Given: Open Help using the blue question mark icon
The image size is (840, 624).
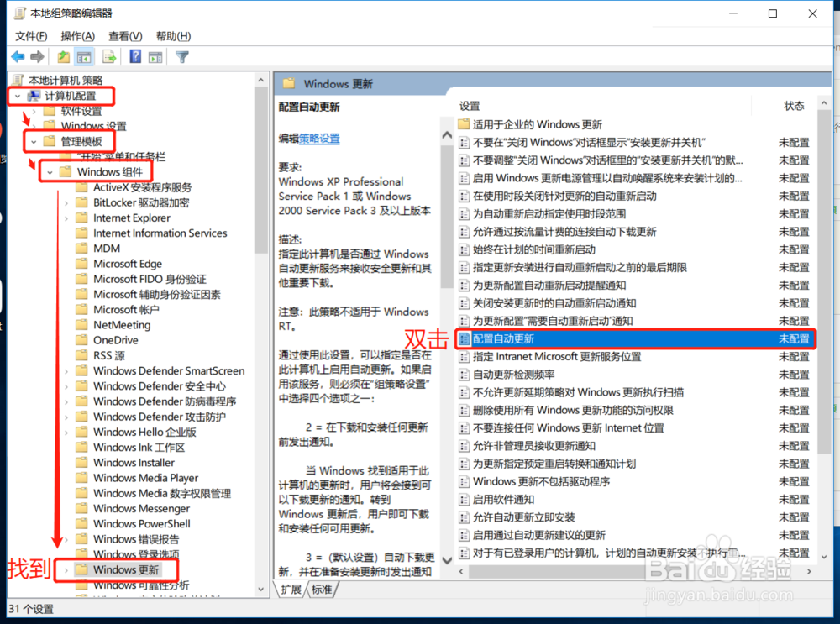Looking at the screenshot, I should tap(135, 56).
